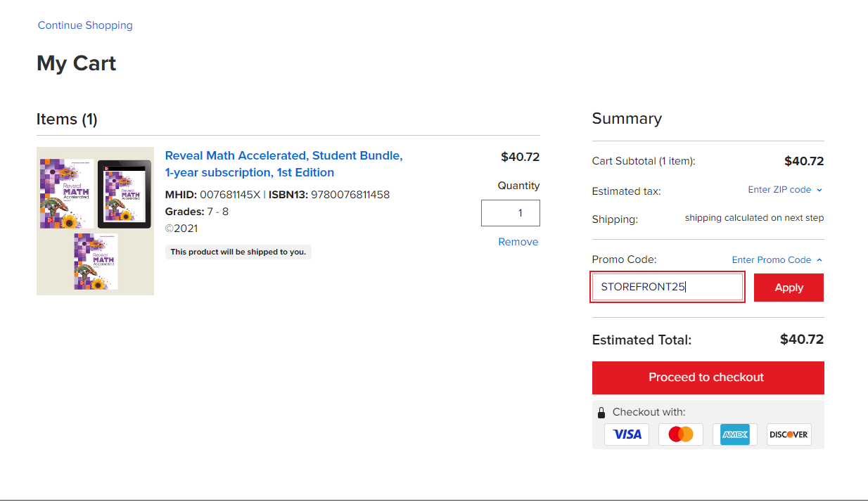The height and width of the screenshot is (502, 868).
Task: Click the Estimated Total price amount
Action: [801, 340]
